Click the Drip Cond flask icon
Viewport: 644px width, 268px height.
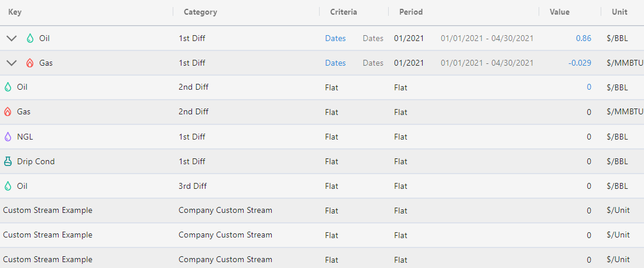[x=8, y=161]
